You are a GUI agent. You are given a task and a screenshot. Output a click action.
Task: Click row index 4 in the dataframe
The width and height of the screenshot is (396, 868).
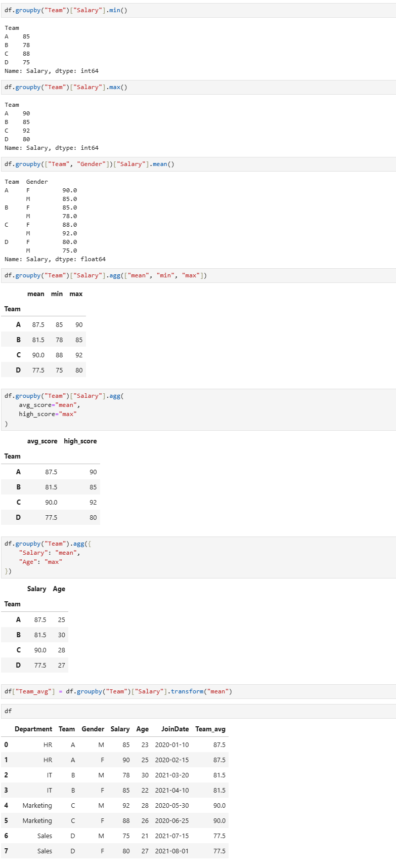tap(6, 806)
